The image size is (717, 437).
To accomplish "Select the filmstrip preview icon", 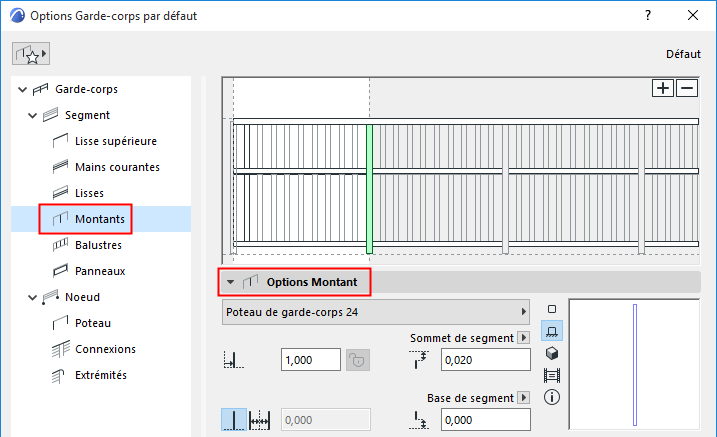I will [552, 375].
